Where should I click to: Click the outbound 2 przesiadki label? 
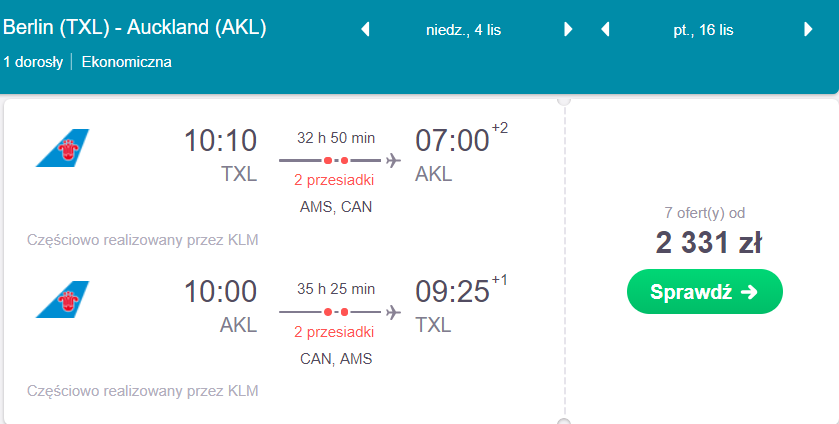pos(334,180)
